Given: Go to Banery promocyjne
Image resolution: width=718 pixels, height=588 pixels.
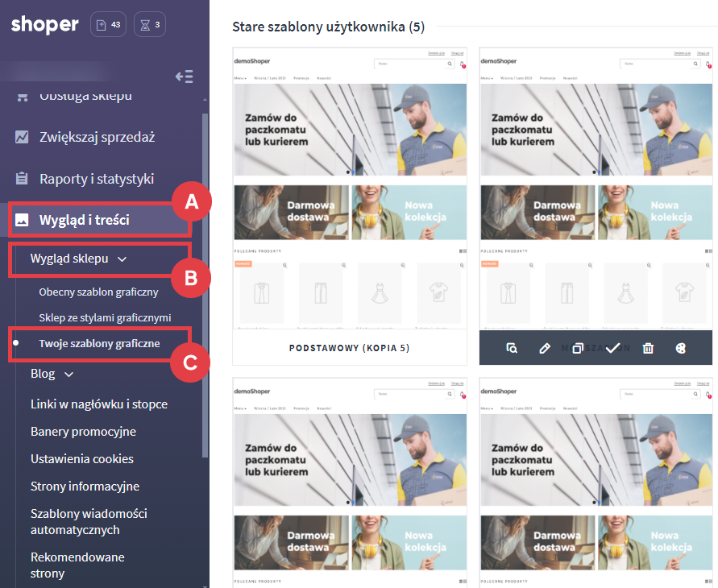Looking at the screenshot, I should [x=83, y=432].
